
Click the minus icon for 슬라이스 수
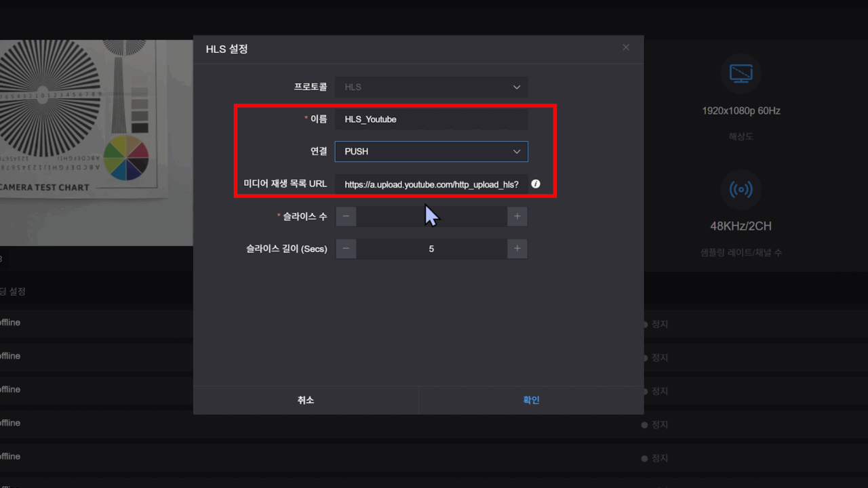pos(346,216)
